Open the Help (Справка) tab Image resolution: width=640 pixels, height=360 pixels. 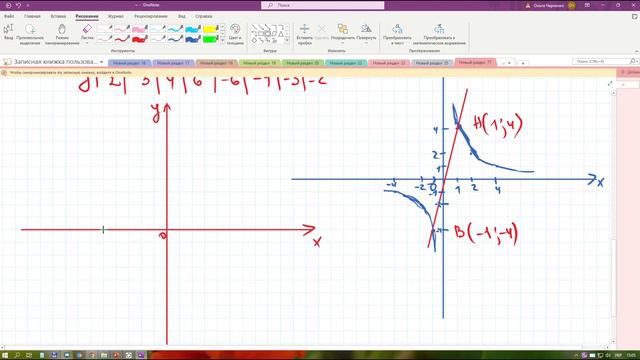coord(204,16)
